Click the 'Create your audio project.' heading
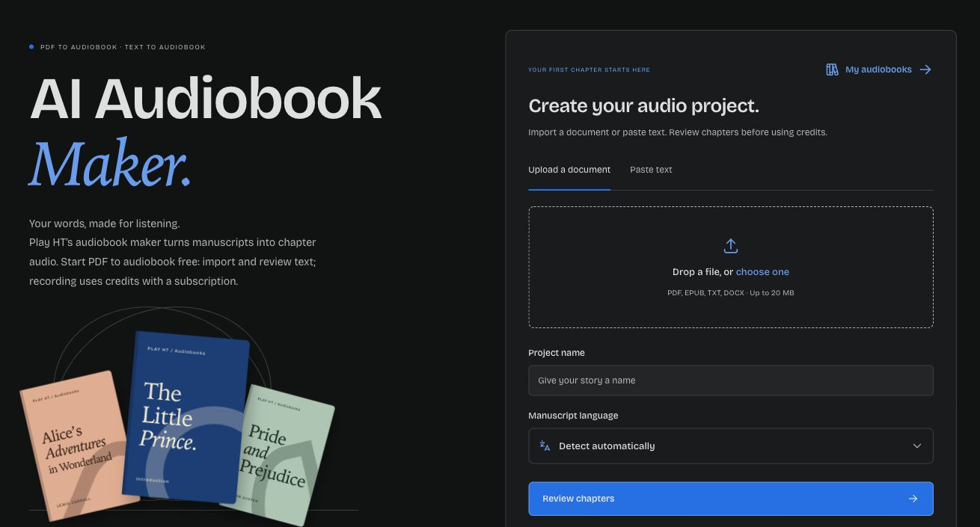Screen dimensions: 980x527 coord(643,106)
